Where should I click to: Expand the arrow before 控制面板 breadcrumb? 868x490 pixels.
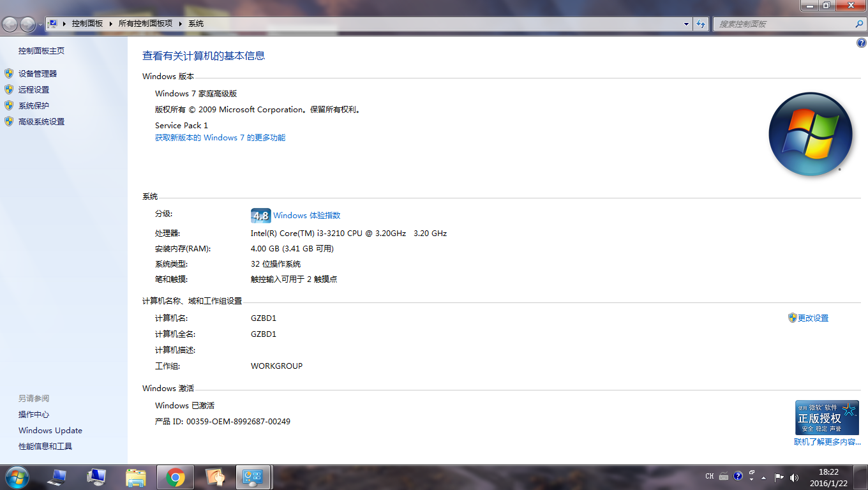(x=64, y=24)
